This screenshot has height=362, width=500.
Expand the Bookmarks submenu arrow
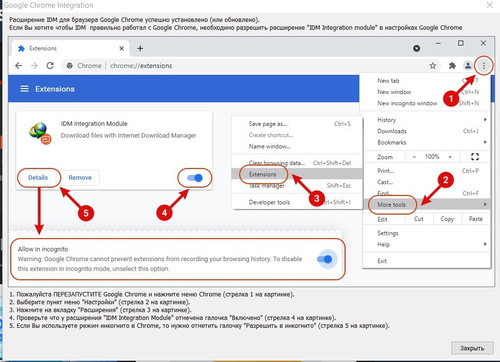[485, 142]
